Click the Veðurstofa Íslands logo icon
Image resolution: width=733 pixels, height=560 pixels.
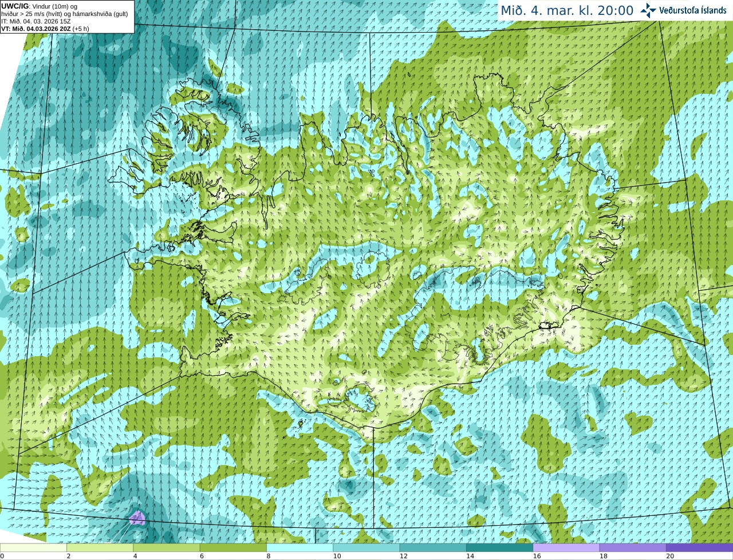click(648, 10)
